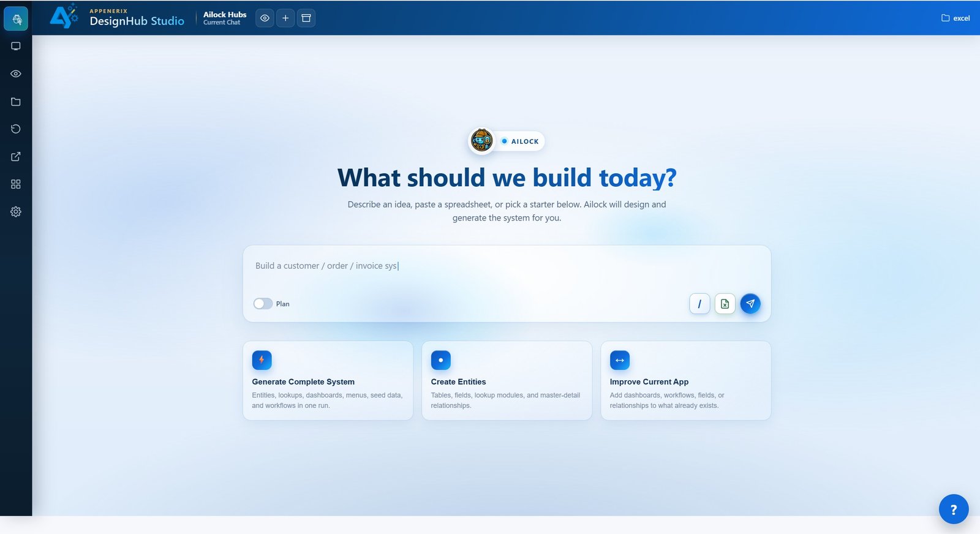Click the lightning bolt icon on Generate card
The width and height of the screenshot is (980, 534).
(262, 360)
